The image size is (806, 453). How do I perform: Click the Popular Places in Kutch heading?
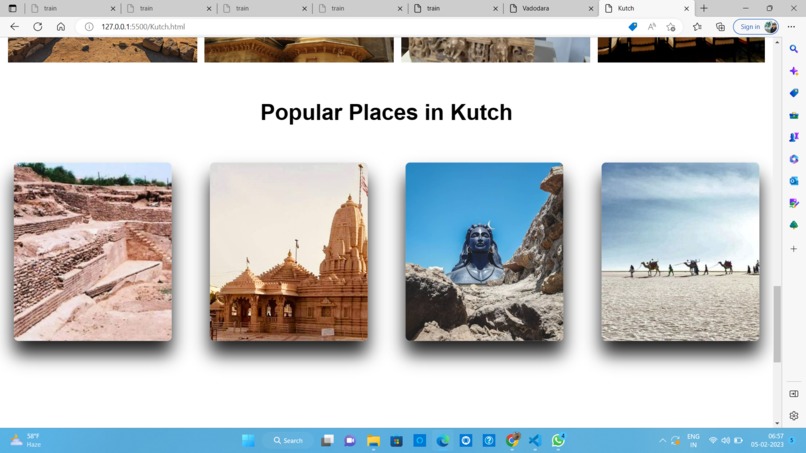coord(386,113)
